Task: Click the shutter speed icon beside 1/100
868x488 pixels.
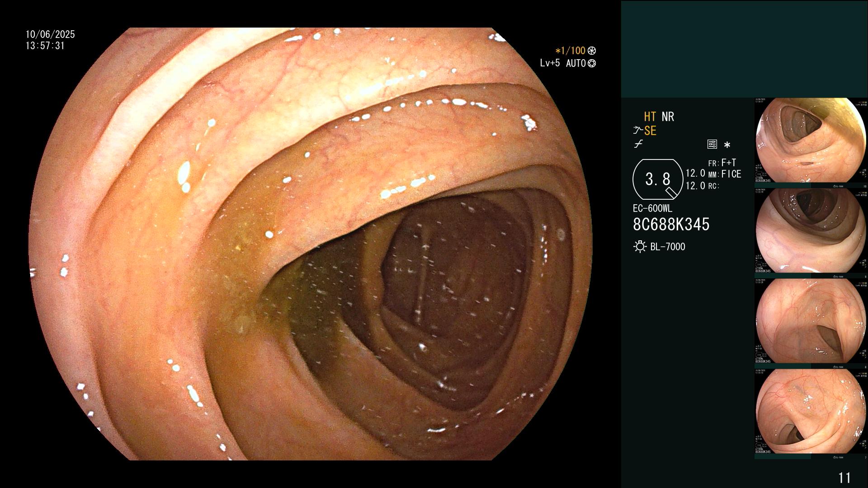Action: 592,51
